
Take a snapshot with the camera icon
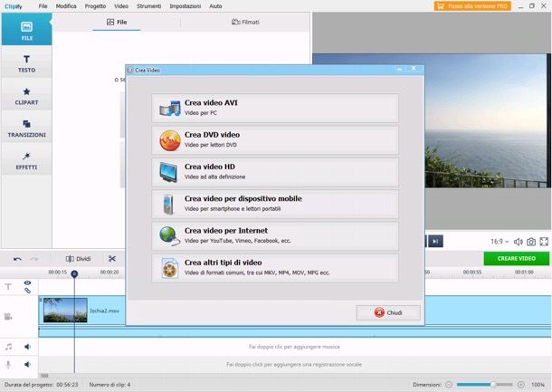point(531,242)
